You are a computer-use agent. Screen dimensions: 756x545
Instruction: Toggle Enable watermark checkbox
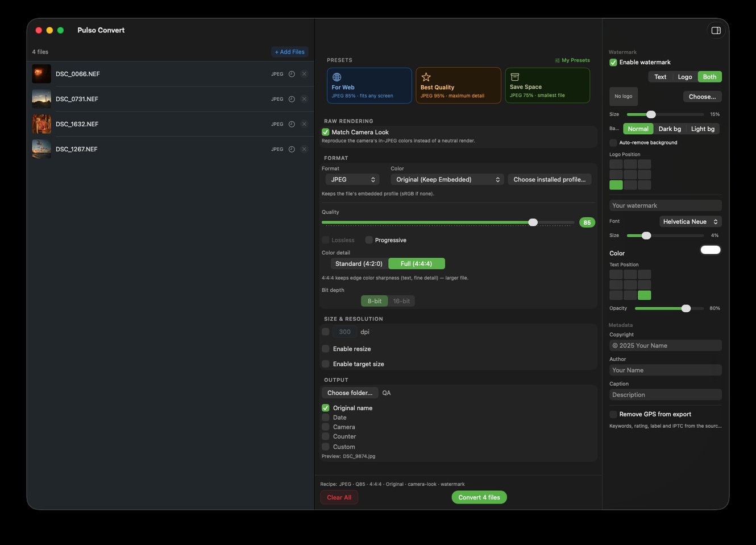point(613,63)
